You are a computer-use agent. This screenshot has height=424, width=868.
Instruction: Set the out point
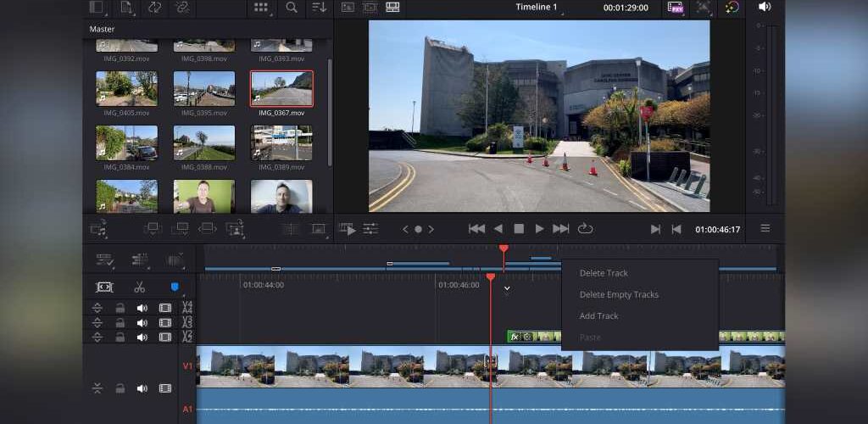[x=676, y=229]
